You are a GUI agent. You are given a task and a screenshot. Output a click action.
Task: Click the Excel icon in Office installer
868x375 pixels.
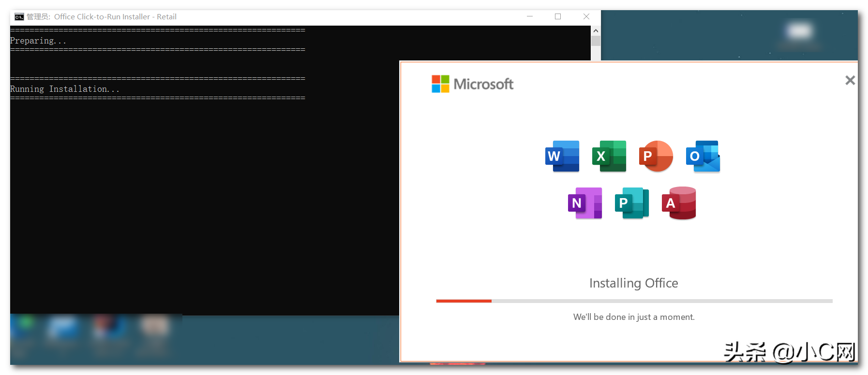pos(609,156)
